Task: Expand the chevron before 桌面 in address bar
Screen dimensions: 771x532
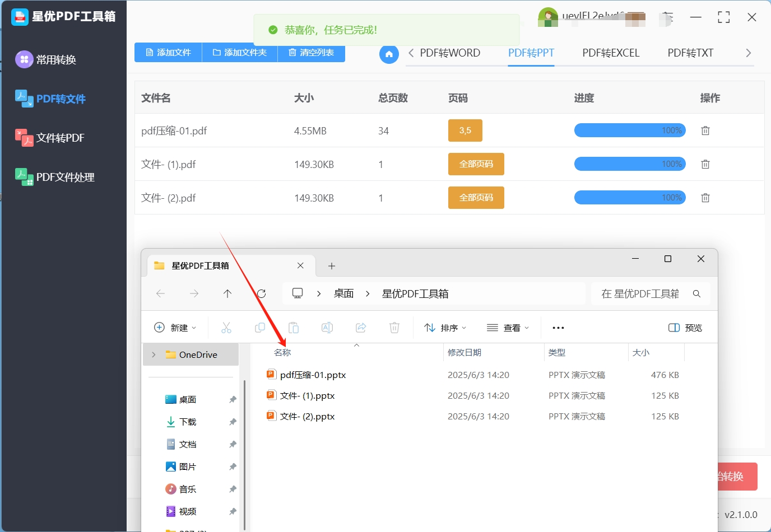Action: click(x=319, y=293)
